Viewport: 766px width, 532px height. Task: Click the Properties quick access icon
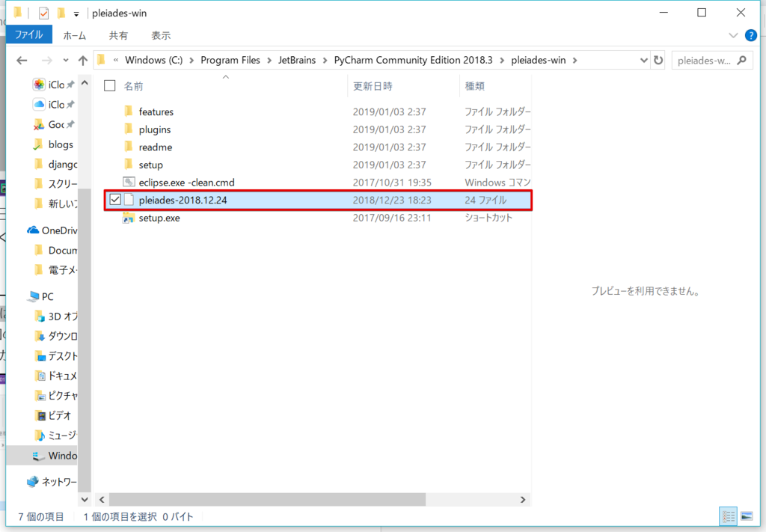coord(43,13)
